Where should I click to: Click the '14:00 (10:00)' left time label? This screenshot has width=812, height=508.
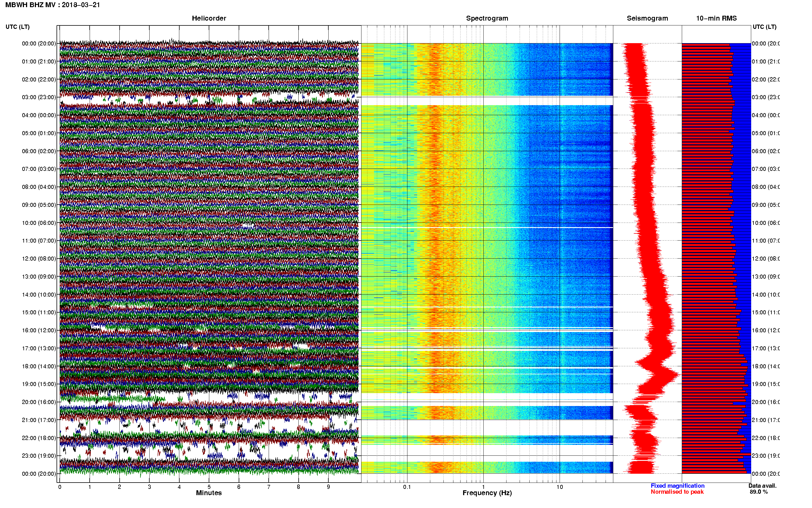pos(39,295)
